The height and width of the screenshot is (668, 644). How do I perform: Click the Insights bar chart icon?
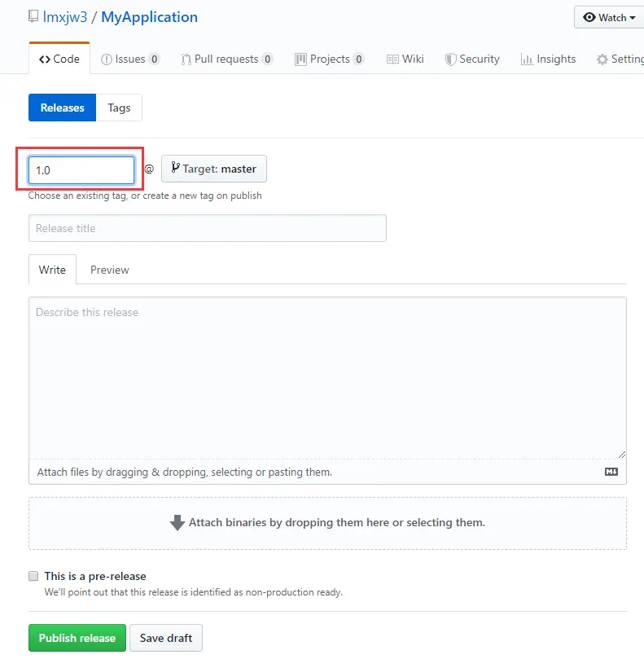[527, 59]
